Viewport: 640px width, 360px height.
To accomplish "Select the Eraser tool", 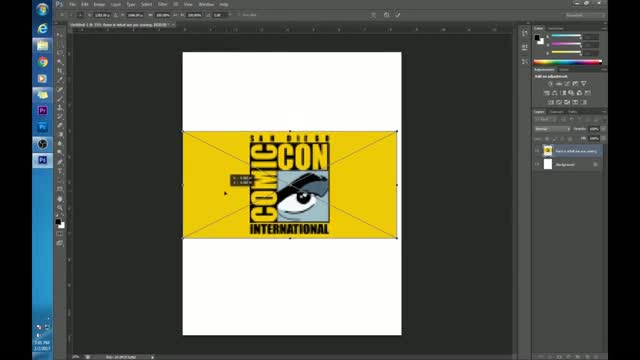I will pos(60,126).
